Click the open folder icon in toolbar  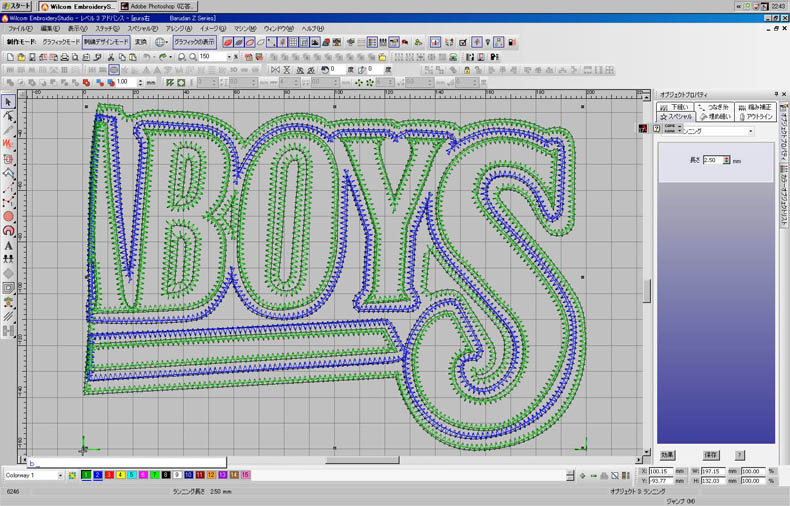pos(21,57)
